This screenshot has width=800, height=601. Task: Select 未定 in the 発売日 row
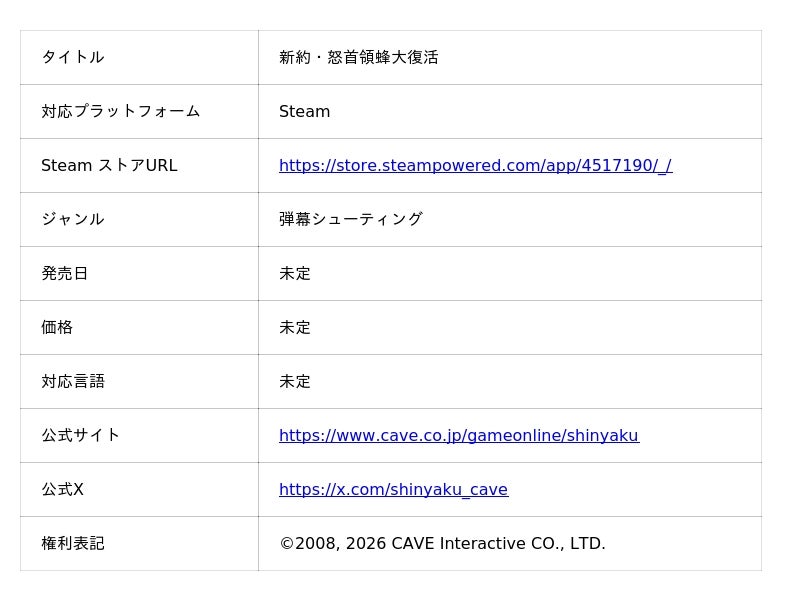click(295, 274)
